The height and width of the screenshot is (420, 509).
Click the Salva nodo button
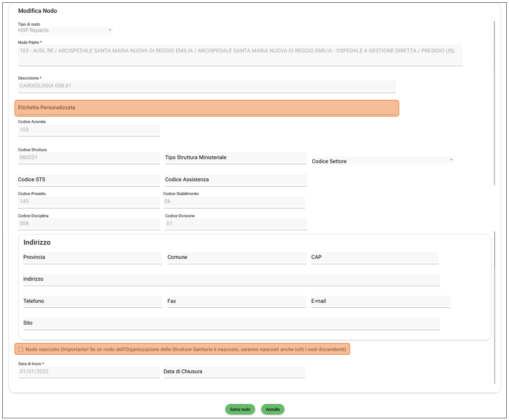240,409
